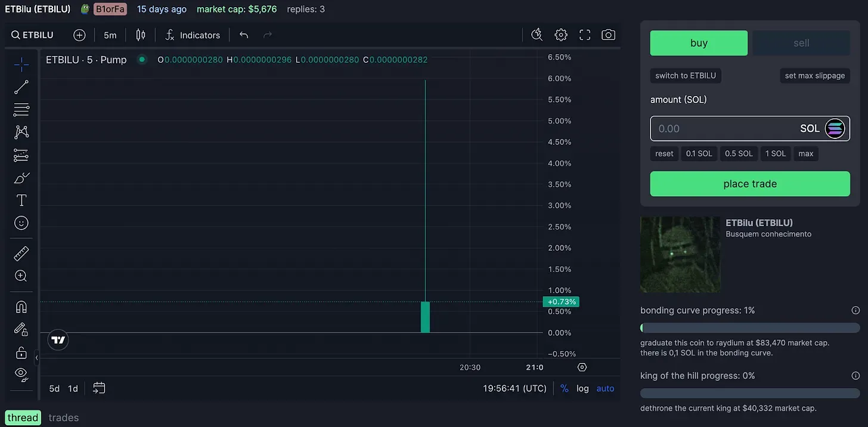Undo the last chart action
Screen dimensions: 868x427
coord(244,35)
